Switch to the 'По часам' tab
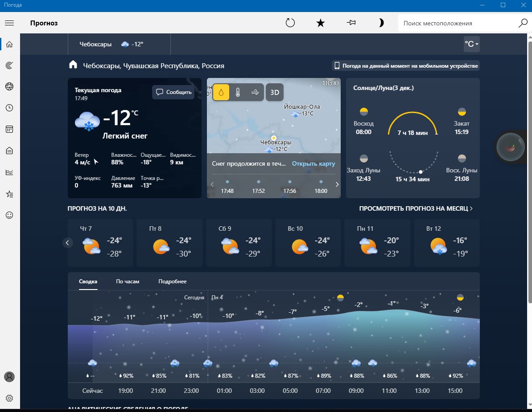This screenshot has height=412, width=532. click(128, 281)
